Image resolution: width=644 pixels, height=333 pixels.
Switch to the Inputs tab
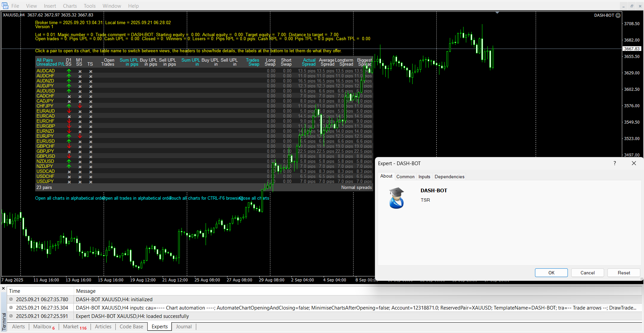click(424, 177)
